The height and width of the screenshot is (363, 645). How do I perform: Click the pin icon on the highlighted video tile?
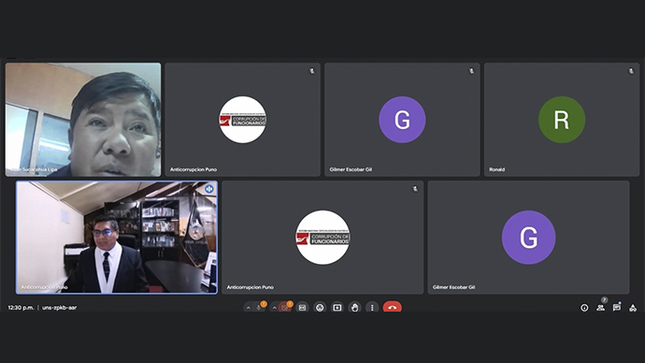209,189
